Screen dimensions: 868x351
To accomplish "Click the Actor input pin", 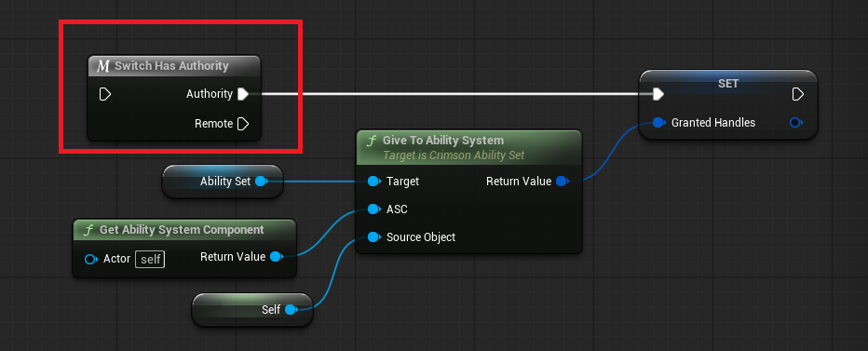I will click(x=90, y=259).
